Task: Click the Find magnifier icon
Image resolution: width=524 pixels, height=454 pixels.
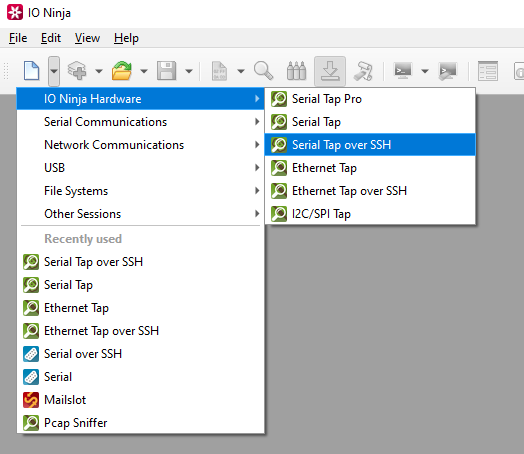Action: tap(263, 71)
